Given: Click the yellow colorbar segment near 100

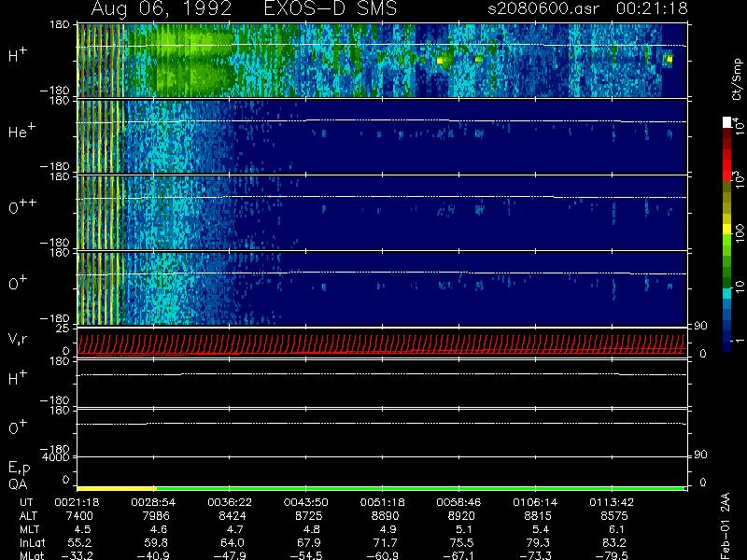Looking at the screenshot, I should pos(727,231).
